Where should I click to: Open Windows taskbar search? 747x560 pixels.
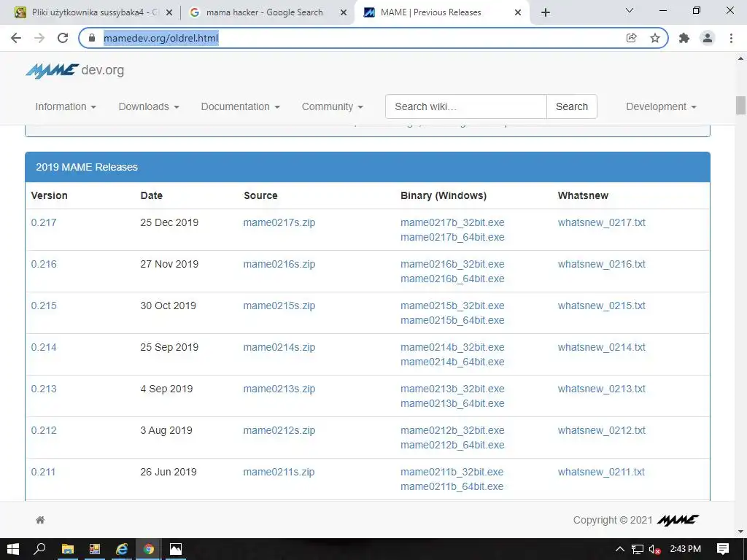[39, 549]
